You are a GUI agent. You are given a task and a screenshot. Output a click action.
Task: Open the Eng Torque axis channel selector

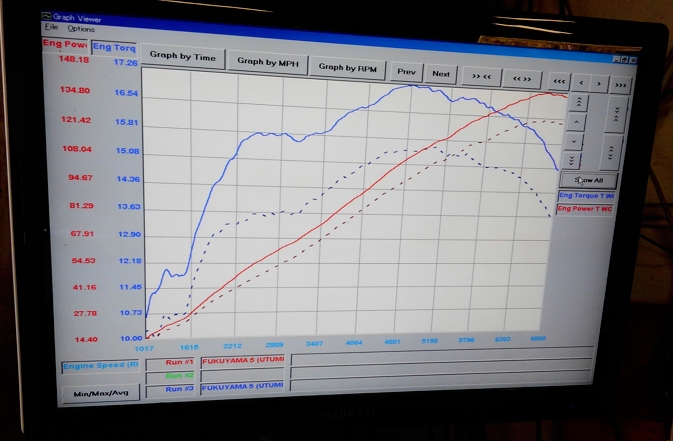pos(114,47)
